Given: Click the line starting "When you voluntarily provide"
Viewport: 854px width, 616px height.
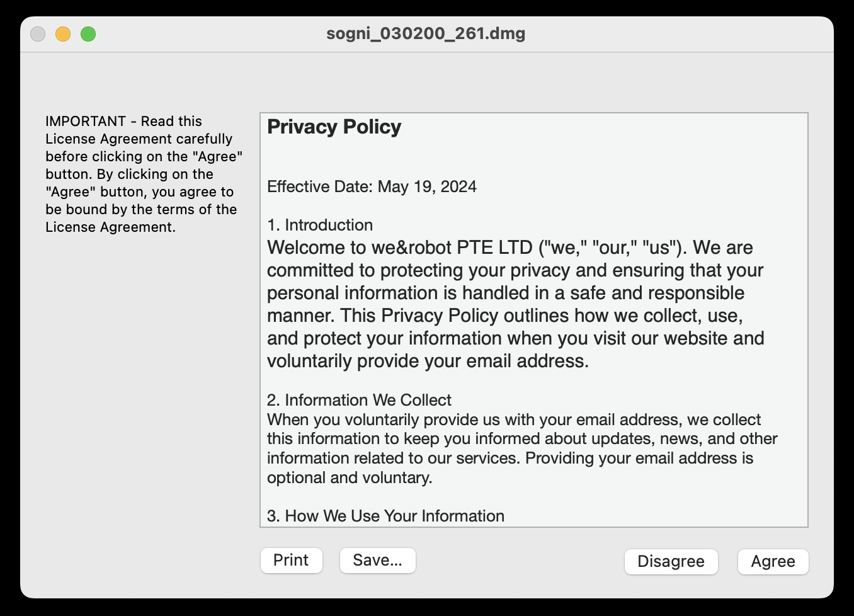Looking at the screenshot, I should [x=513, y=419].
